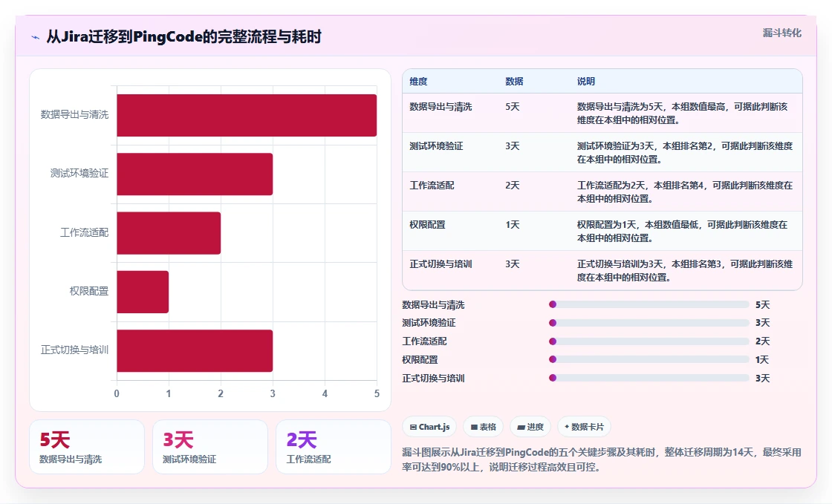Viewport: 832px width, 504px height.
Task: Click the 数据 column header
Action: point(514,81)
